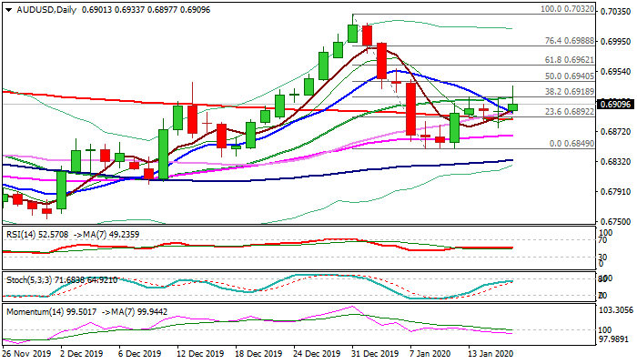The height and width of the screenshot is (364, 637).
Task: Select the 0.0 Fibonacci level at 0.68490
Action: click(571, 144)
